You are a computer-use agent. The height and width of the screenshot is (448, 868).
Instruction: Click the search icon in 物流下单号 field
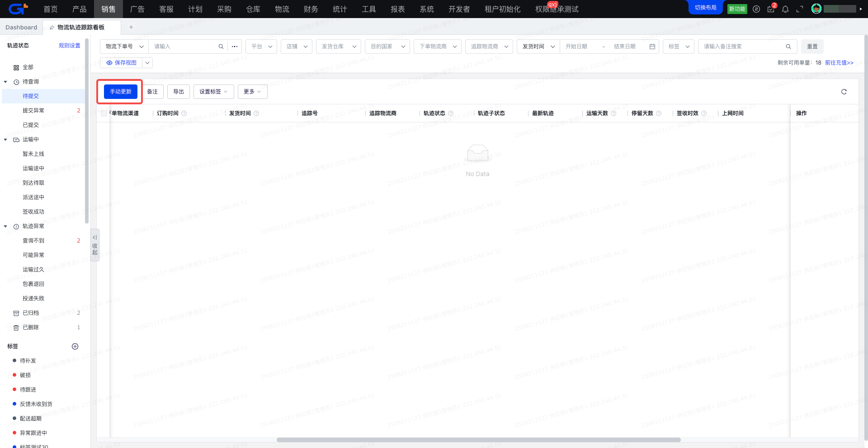click(221, 47)
